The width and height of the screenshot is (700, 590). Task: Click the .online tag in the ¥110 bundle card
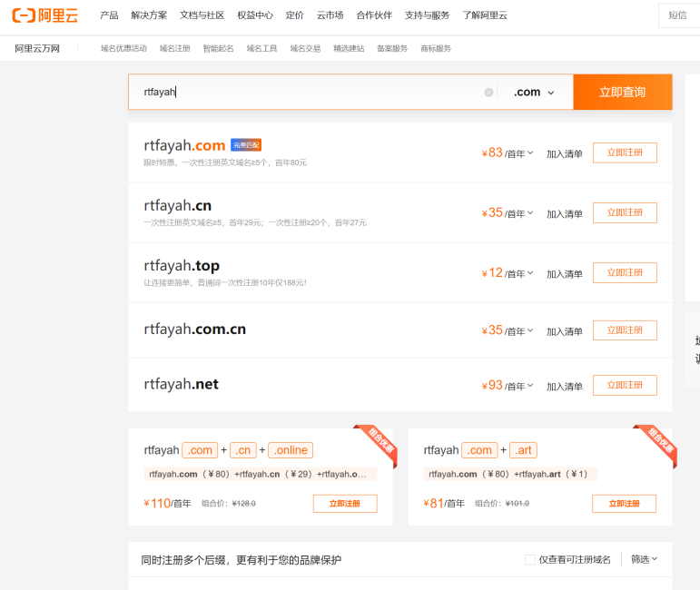pyautogui.click(x=291, y=450)
